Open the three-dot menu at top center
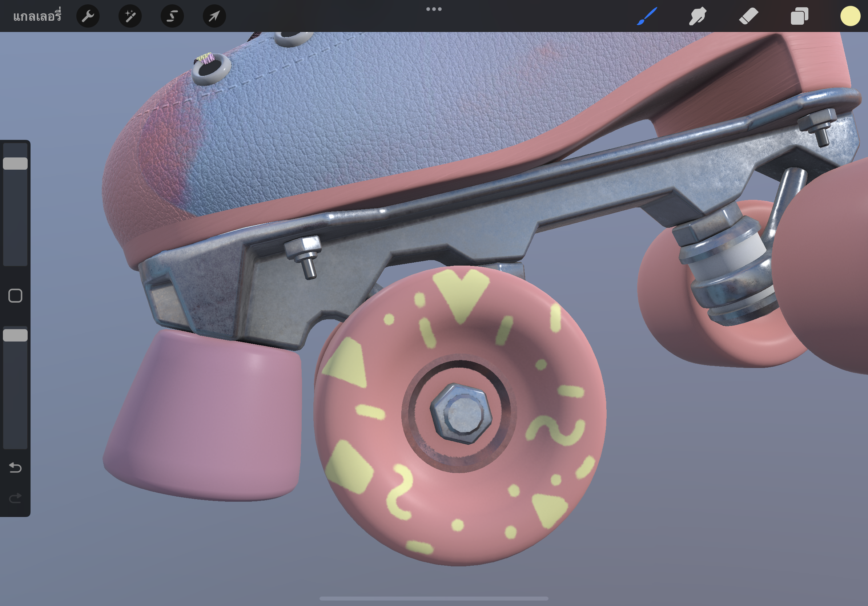Screen dimensions: 868x606 tap(434, 9)
